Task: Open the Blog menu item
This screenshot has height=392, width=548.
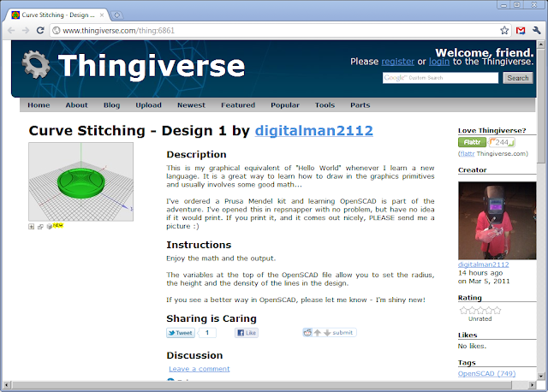Action: point(111,105)
